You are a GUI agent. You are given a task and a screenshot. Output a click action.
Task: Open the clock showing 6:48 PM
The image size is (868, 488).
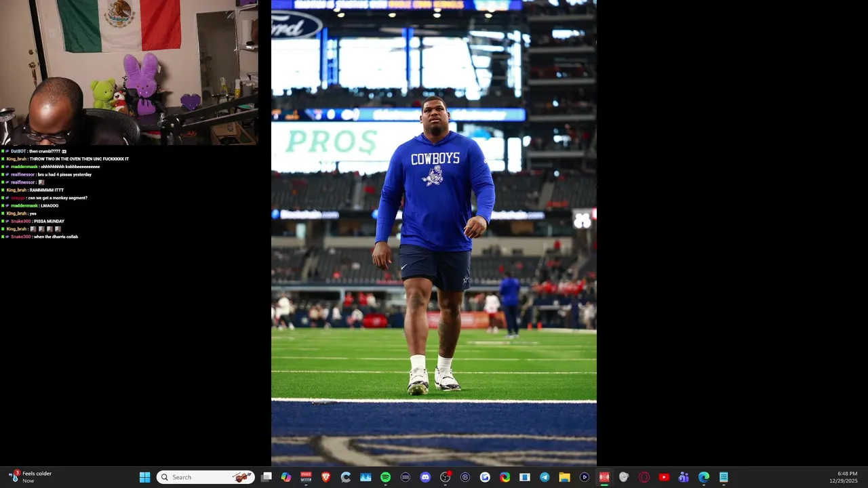(x=844, y=477)
